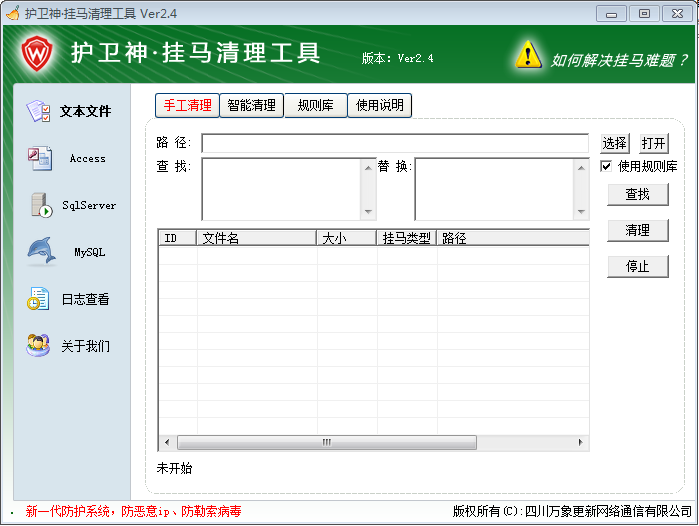
Task: Open the Access section label
Action: (88, 159)
